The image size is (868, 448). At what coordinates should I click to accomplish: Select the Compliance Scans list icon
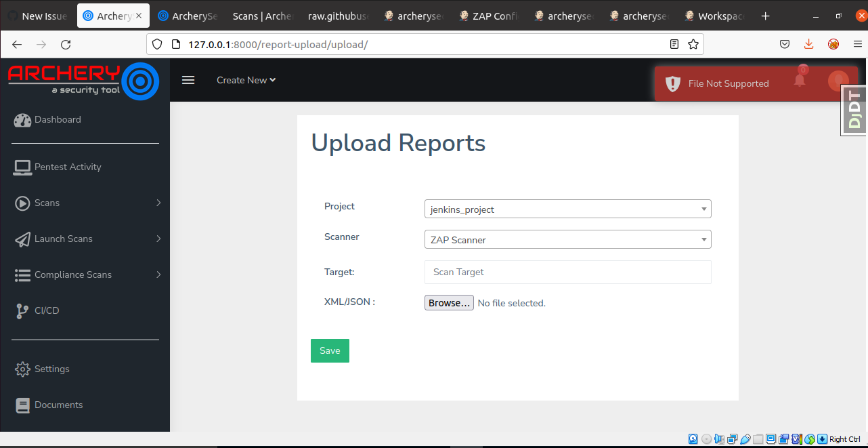pyautogui.click(x=22, y=274)
